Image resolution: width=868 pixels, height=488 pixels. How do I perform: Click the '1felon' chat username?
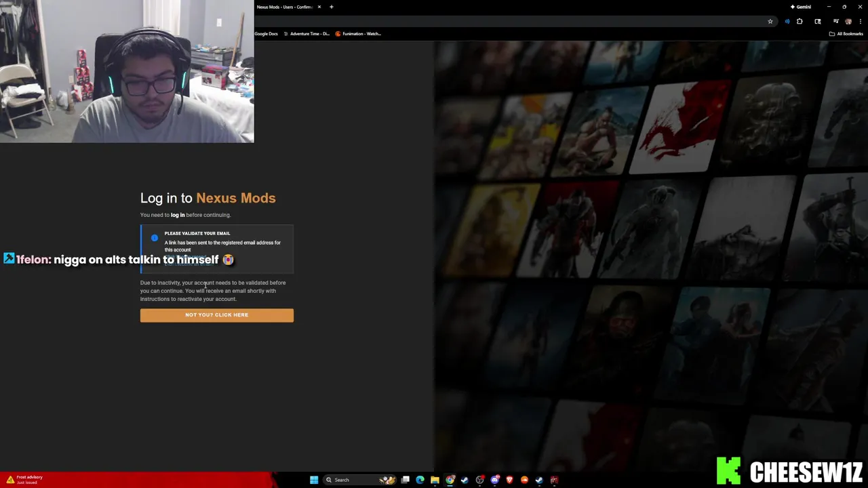[33, 260]
